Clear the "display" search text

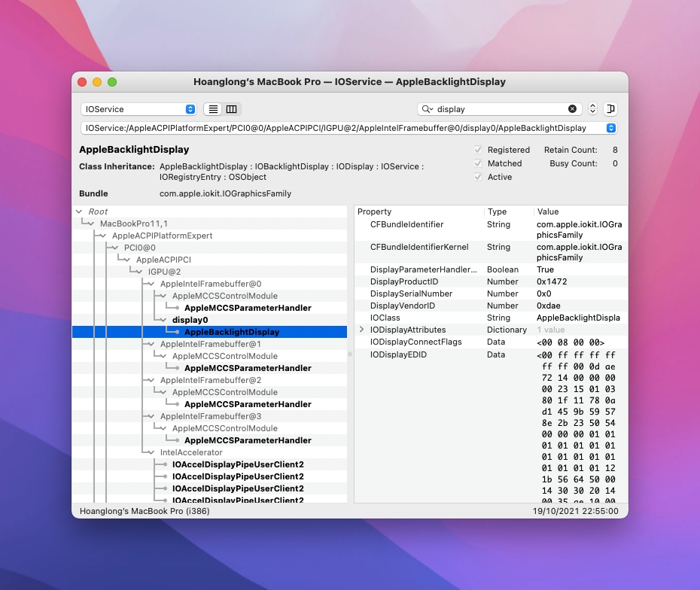coord(572,109)
